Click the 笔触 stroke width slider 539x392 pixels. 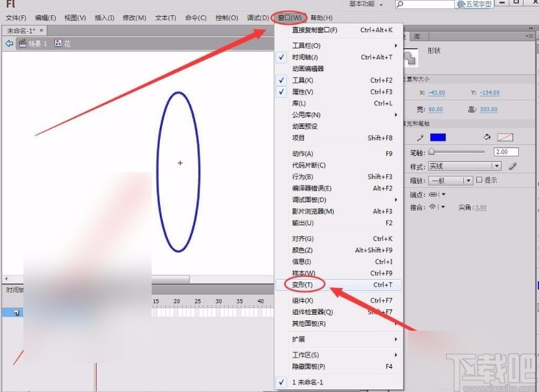[x=457, y=152]
